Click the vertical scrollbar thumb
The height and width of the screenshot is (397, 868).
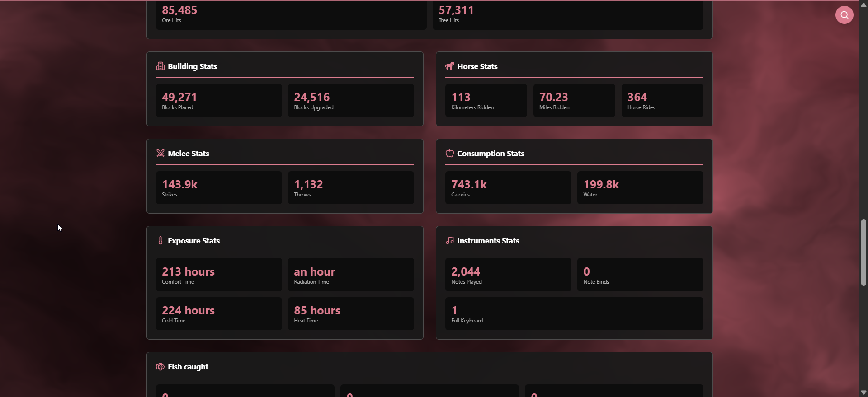point(863,252)
